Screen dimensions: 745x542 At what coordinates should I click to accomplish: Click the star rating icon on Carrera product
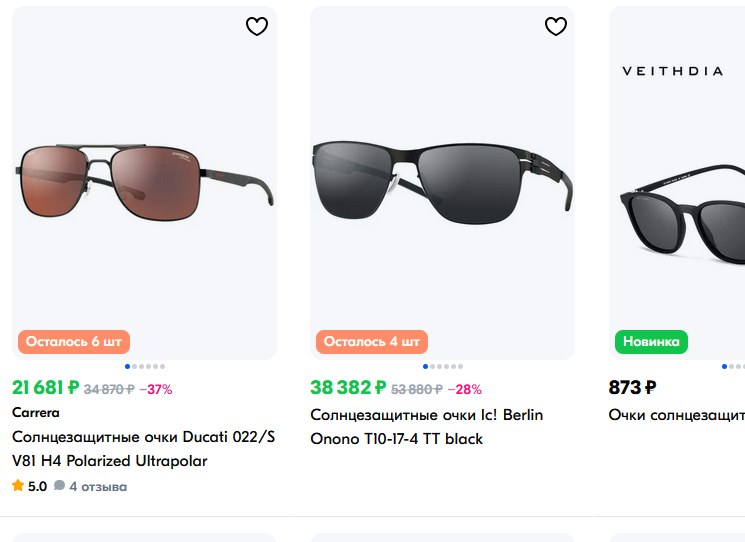point(18,486)
